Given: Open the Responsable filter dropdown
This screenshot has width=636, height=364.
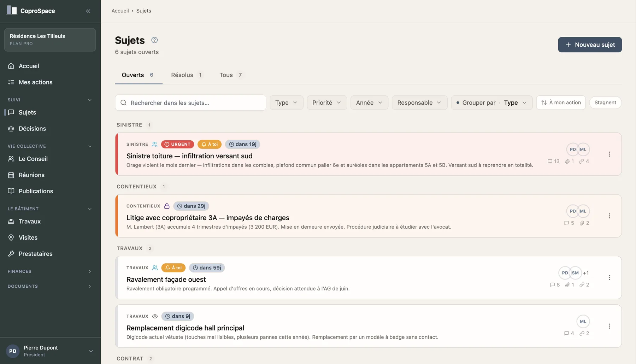Looking at the screenshot, I should pos(419,102).
